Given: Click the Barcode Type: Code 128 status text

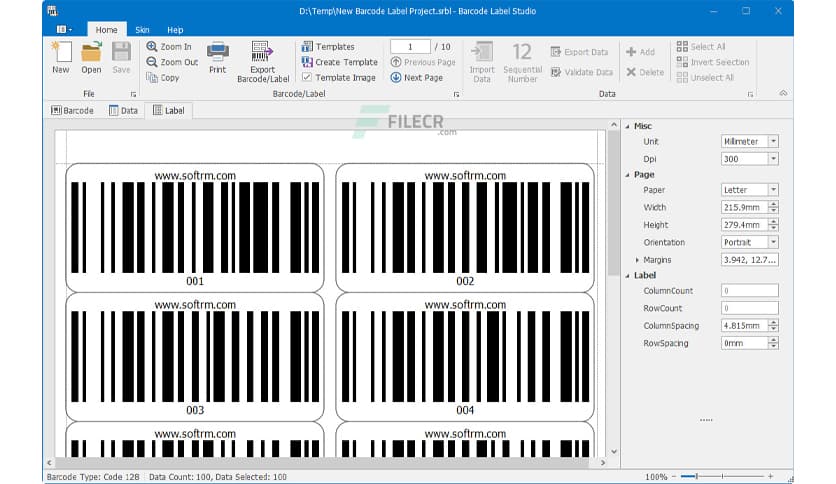Looking at the screenshot, I should tap(93, 477).
